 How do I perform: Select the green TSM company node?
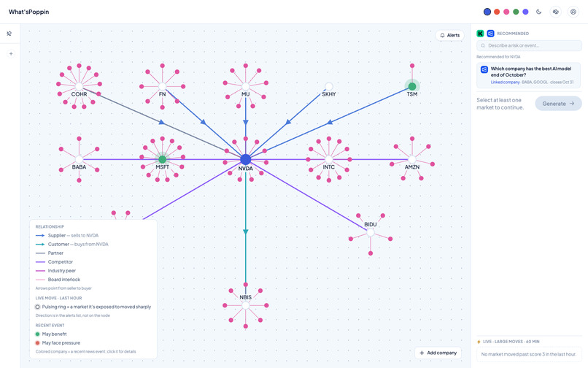coord(412,87)
